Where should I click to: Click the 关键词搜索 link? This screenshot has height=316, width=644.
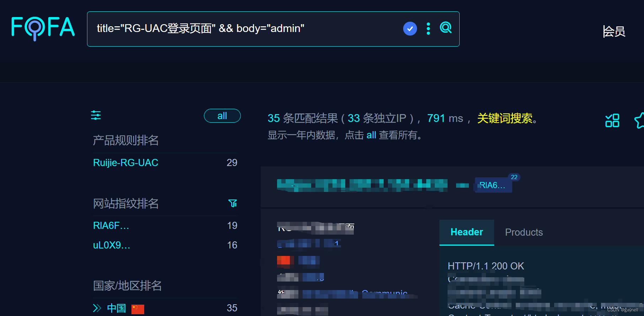click(x=505, y=118)
